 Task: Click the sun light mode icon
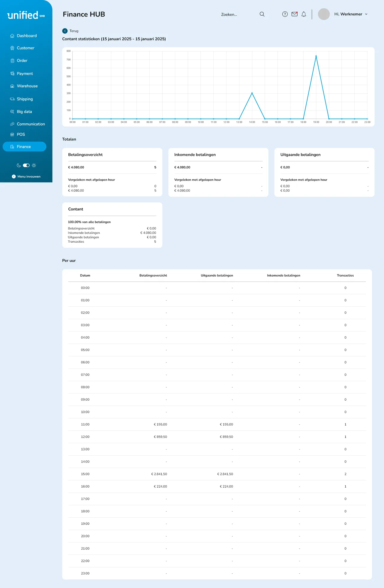click(x=34, y=165)
